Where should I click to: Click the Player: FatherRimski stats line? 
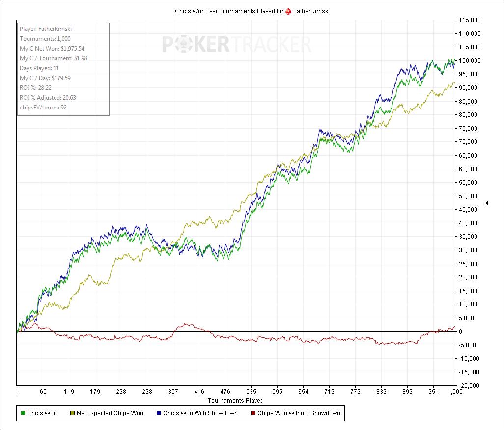point(46,29)
